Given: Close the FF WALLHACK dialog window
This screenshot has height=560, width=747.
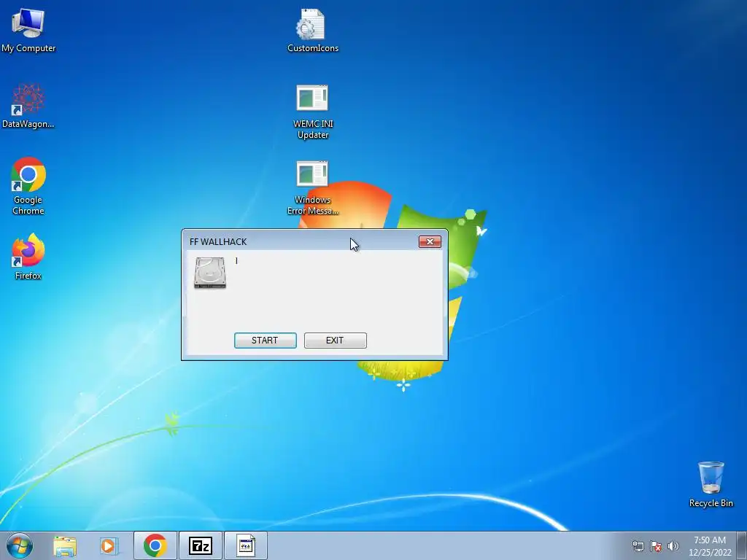Looking at the screenshot, I should 430,242.
